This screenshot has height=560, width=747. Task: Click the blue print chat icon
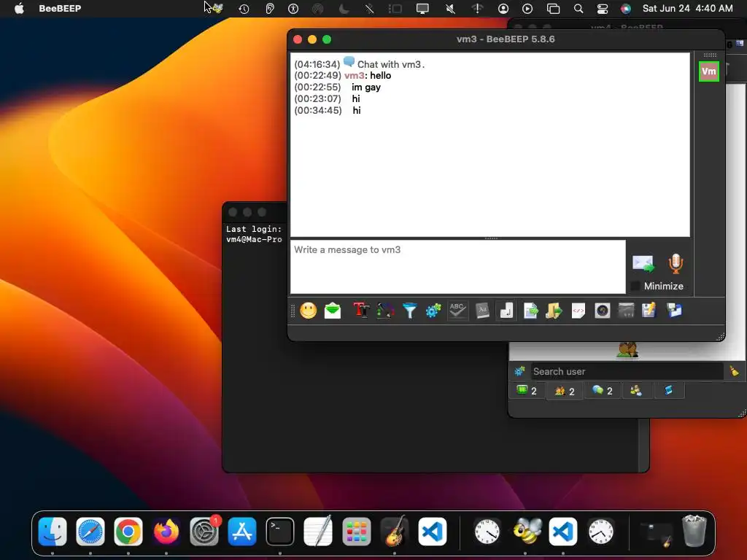[674, 311]
